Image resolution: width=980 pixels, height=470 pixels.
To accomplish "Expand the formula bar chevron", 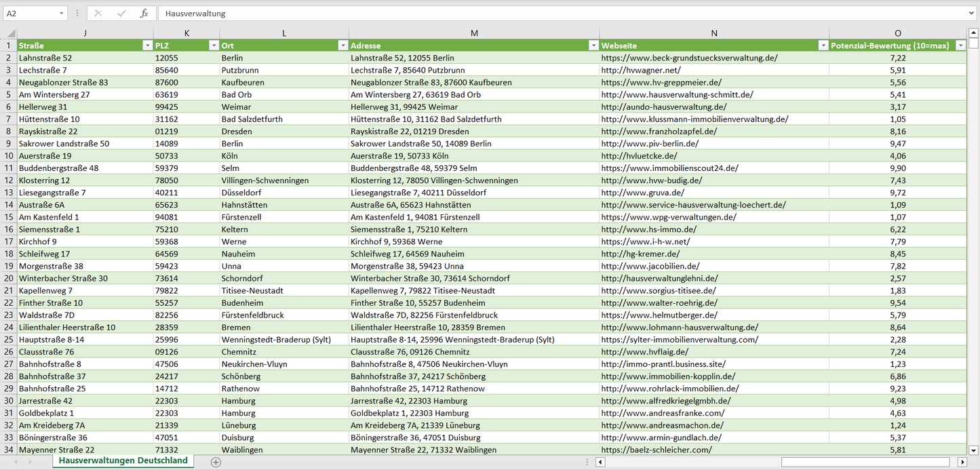I will 973,14.
